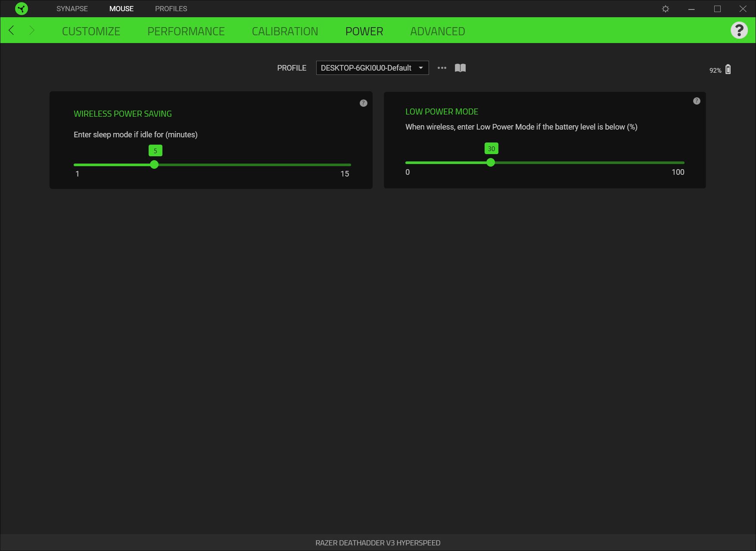Click the sleep slider value bubble 5
Screen dimensions: 756x551
[156, 151]
